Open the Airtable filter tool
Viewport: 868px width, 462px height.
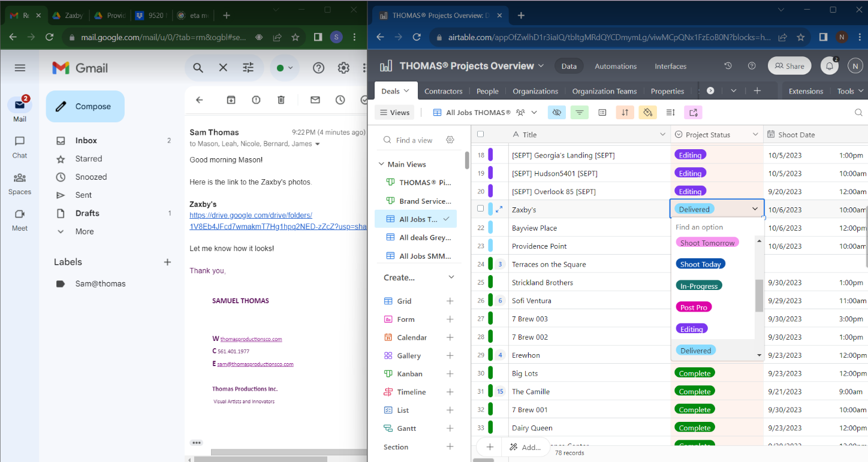pyautogui.click(x=579, y=112)
